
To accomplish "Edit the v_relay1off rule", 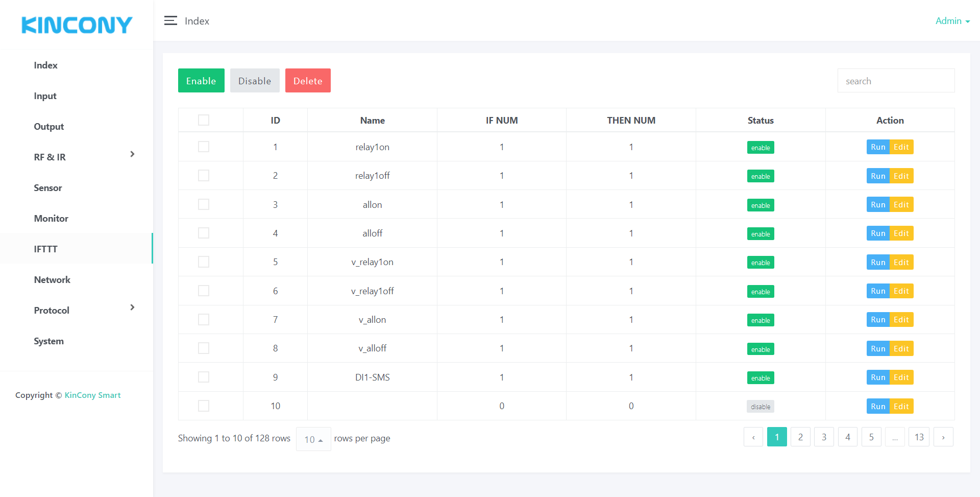I will pos(901,291).
